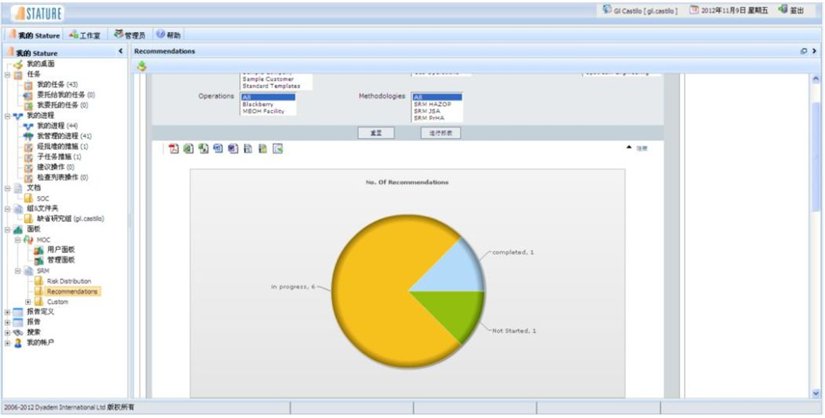Switch to 我的 Stature tab
Screen dimensions: 825x418
[34, 35]
